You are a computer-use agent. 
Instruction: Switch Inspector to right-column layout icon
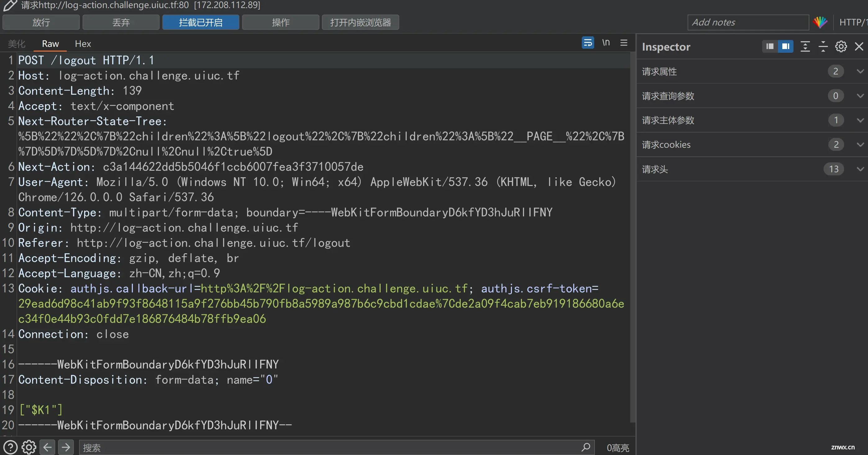785,47
